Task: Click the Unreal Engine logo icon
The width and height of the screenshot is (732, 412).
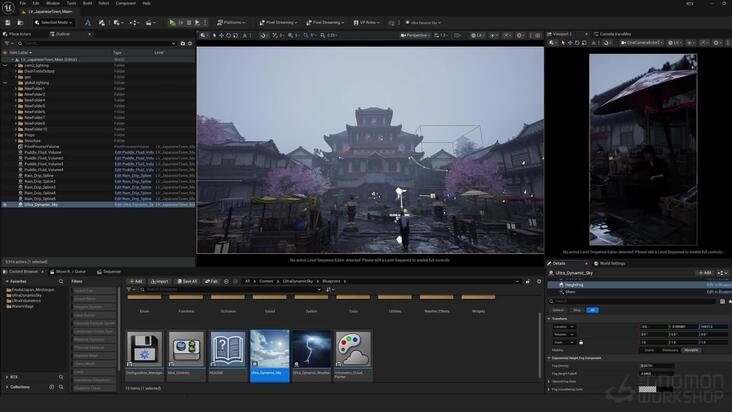Action: point(8,7)
